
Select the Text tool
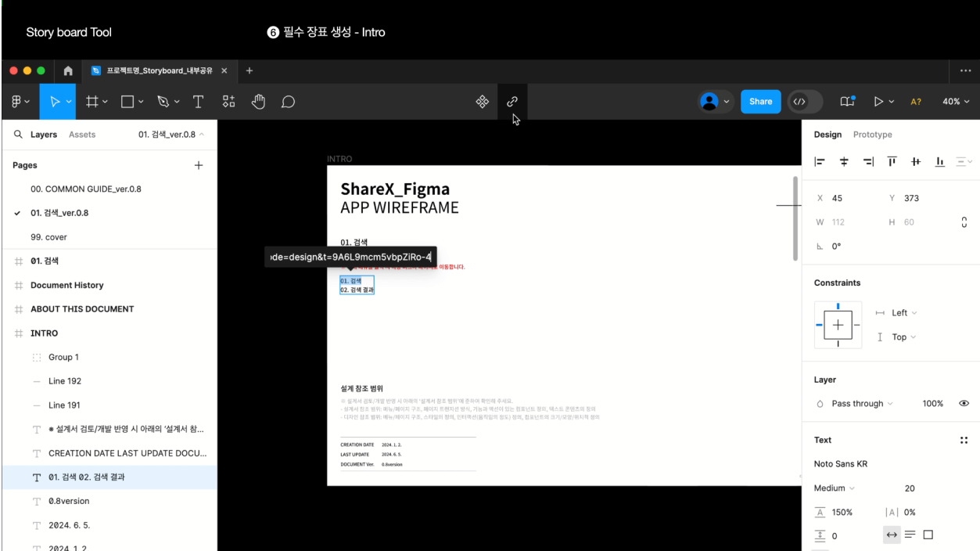[x=198, y=102]
